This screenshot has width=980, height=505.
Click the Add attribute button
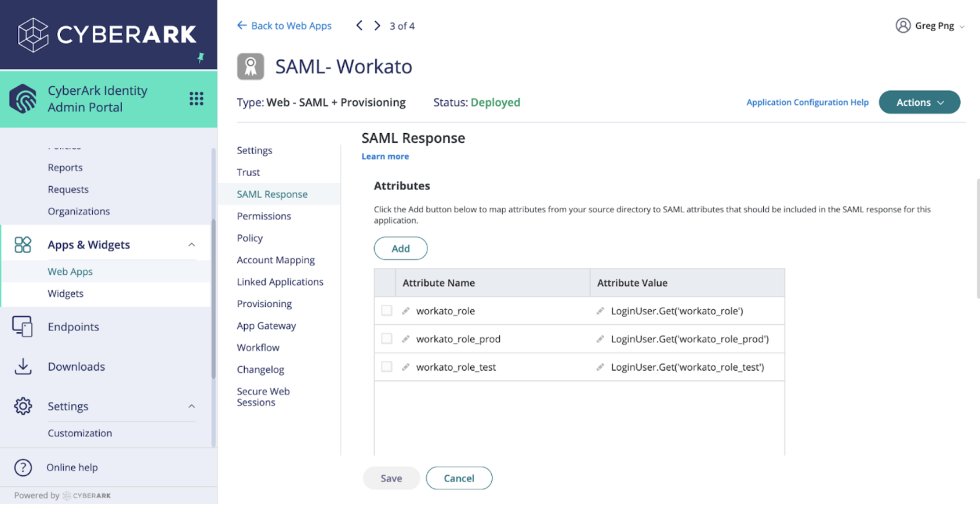pyautogui.click(x=400, y=248)
